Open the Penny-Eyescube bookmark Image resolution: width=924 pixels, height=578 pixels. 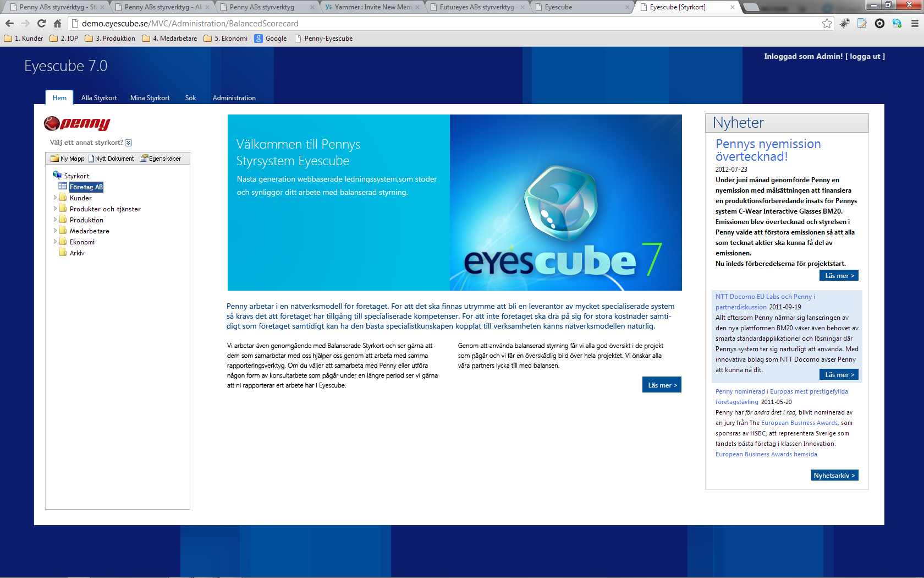(x=323, y=39)
